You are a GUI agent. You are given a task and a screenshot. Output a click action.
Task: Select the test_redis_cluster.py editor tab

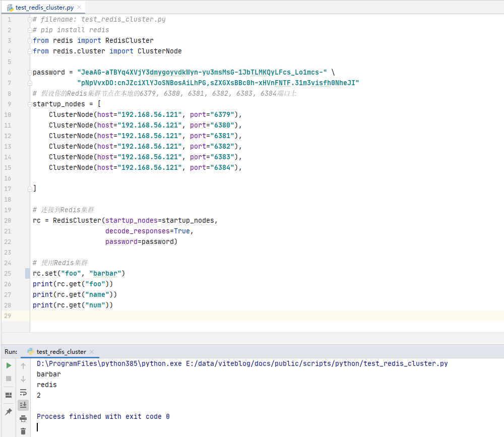pyautogui.click(x=44, y=7)
